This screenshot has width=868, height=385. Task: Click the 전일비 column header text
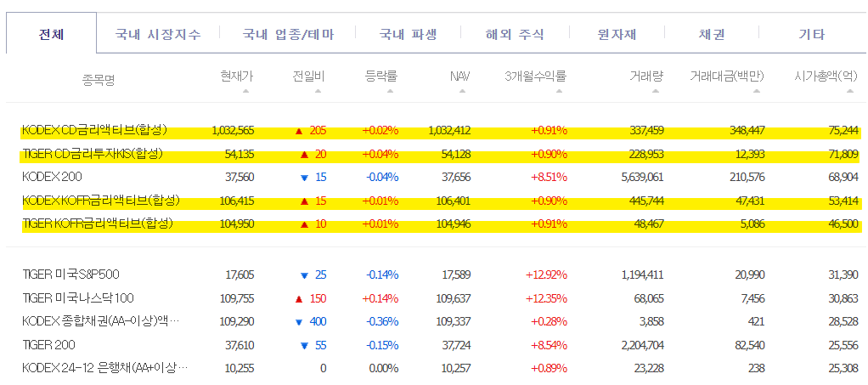coord(309,76)
